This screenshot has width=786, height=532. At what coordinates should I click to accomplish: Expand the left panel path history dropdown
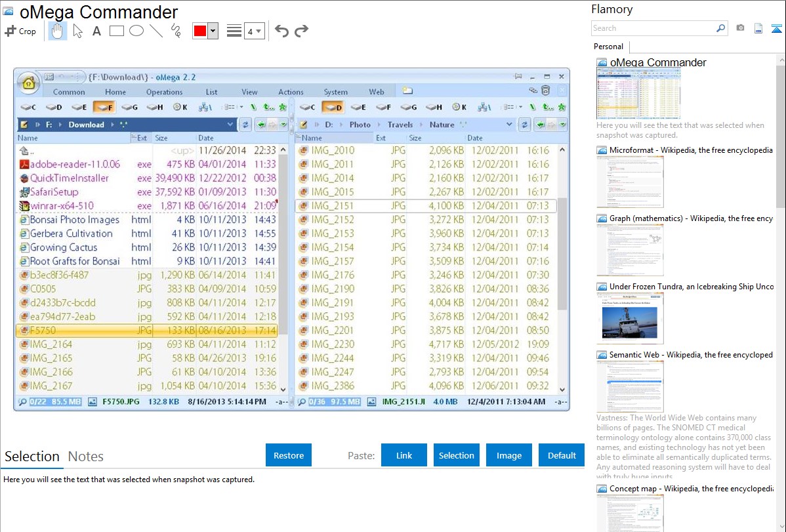[230, 125]
